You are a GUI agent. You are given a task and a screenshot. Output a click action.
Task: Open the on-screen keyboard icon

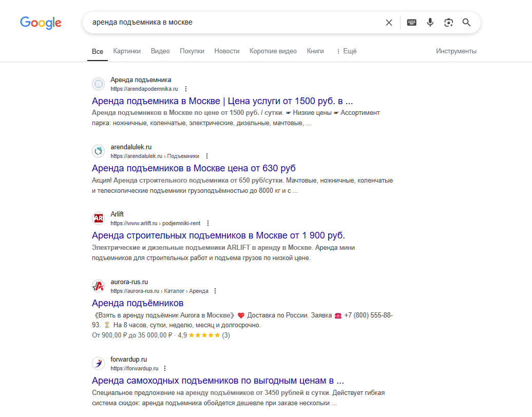click(411, 23)
